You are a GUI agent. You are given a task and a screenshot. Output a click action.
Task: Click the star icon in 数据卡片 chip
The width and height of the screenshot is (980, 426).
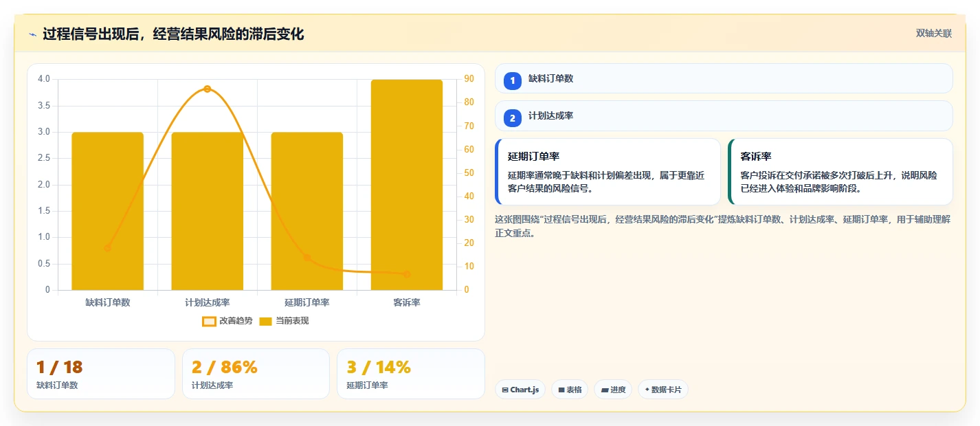(x=647, y=390)
